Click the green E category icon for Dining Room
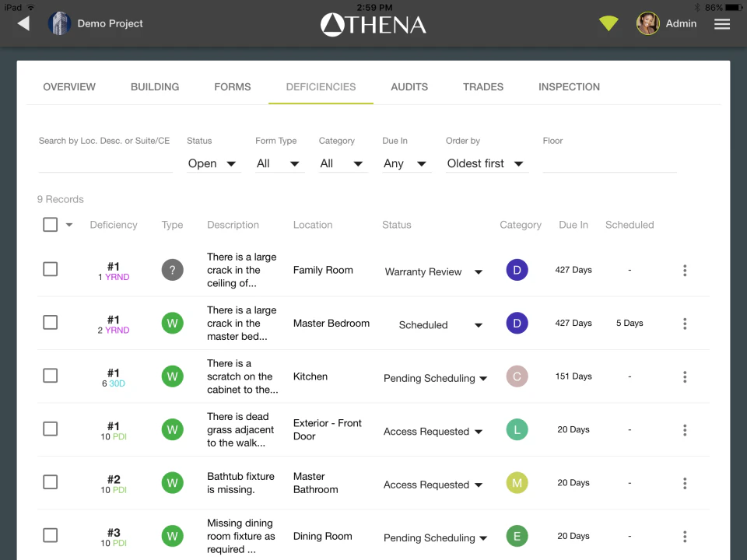747x560 pixels. point(517,536)
